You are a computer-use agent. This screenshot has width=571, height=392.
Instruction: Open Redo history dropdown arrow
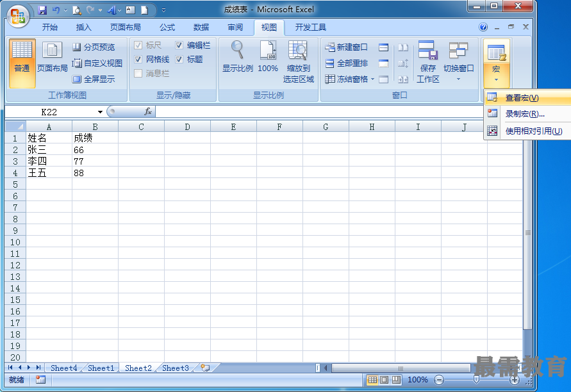(100, 10)
